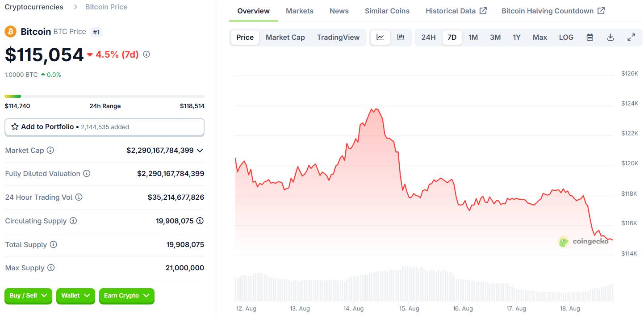Set chart range to 1M
The image size is (644, 315).
click(x=473, y=37)
